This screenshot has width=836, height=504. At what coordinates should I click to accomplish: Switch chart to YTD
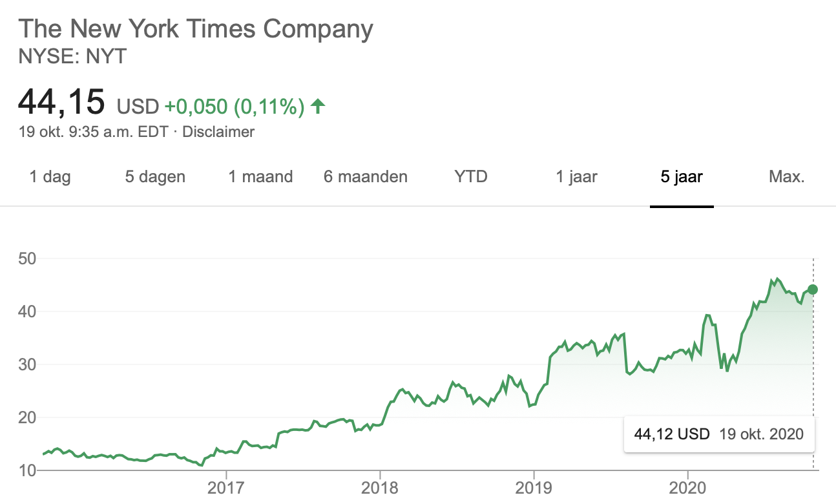click(x=471, y=176)
